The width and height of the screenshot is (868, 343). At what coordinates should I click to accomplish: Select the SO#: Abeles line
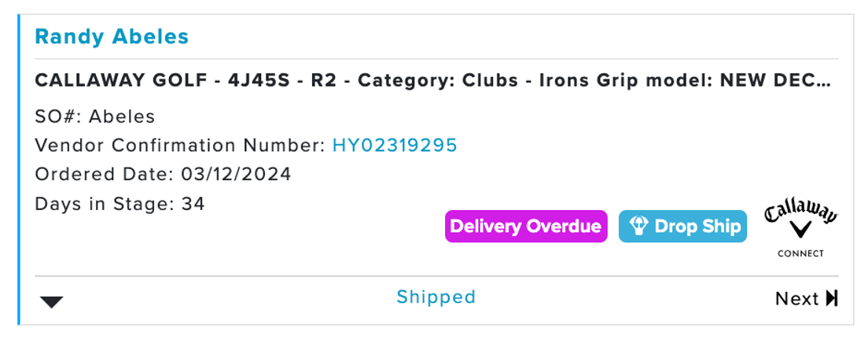(94, 116)
